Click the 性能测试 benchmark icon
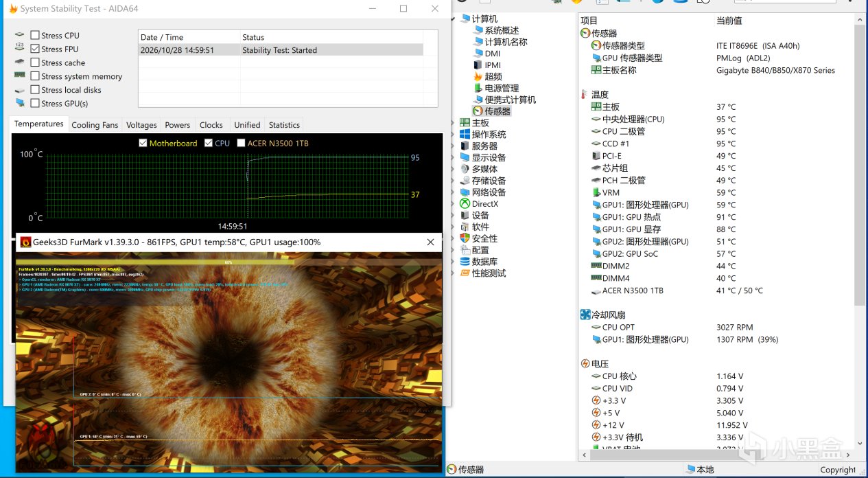 click(465, 273)
